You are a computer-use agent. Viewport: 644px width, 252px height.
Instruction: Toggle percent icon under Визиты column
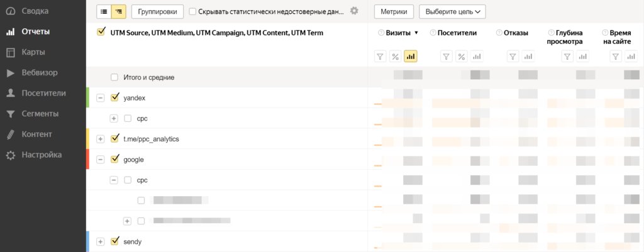[x=395, y=57]
